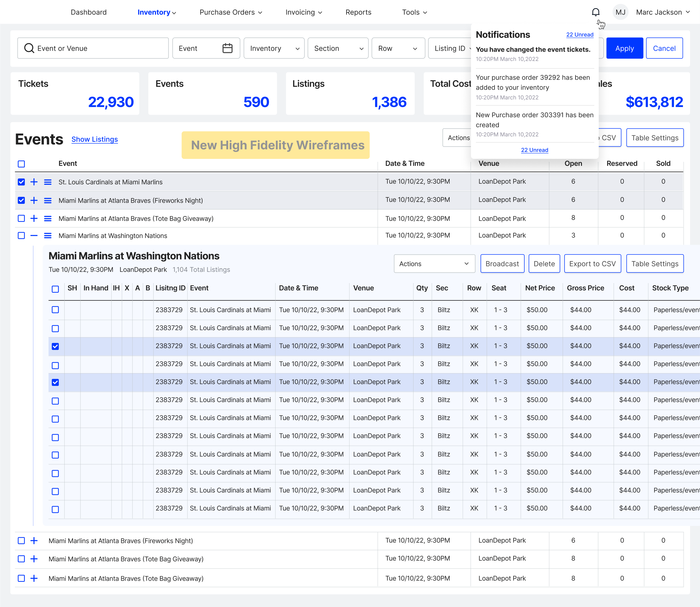Click the blue Apply button

pyautogui.click(x=624, y=48)
